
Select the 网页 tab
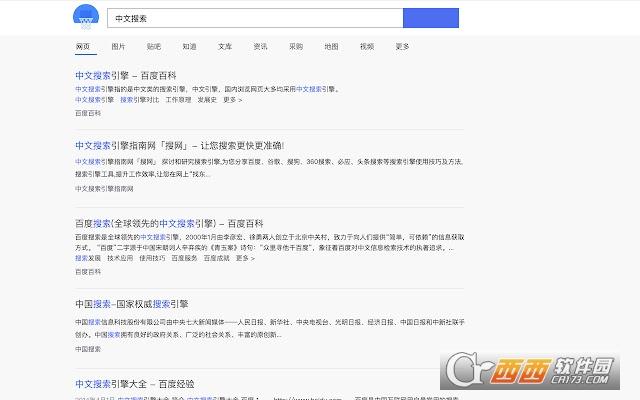click(x=83, y=47)
